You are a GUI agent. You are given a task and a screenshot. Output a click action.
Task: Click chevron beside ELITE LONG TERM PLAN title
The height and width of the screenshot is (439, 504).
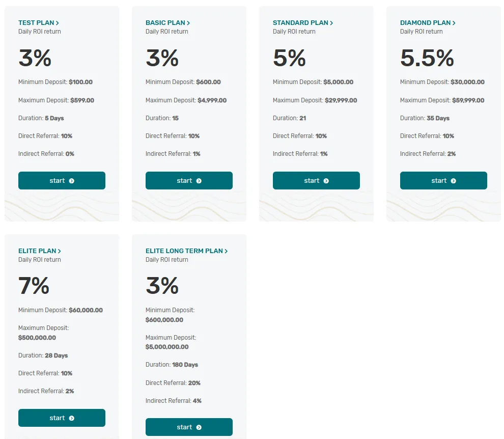(226, 251)
